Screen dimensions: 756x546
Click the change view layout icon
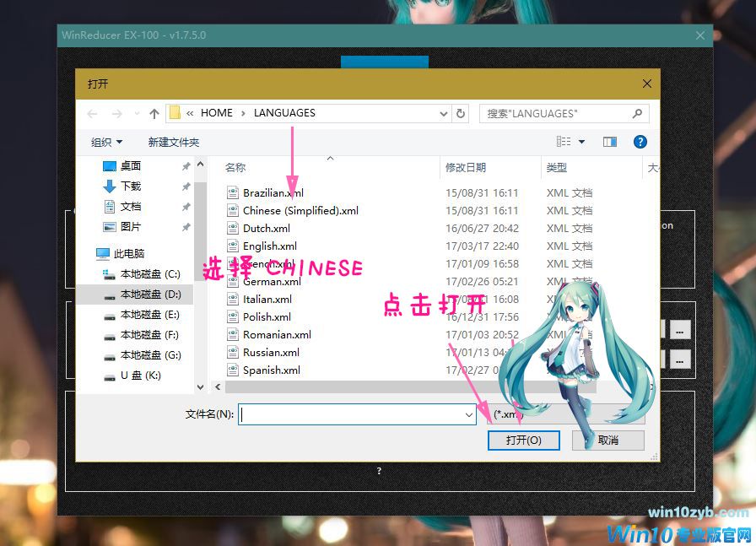[563, 142]
